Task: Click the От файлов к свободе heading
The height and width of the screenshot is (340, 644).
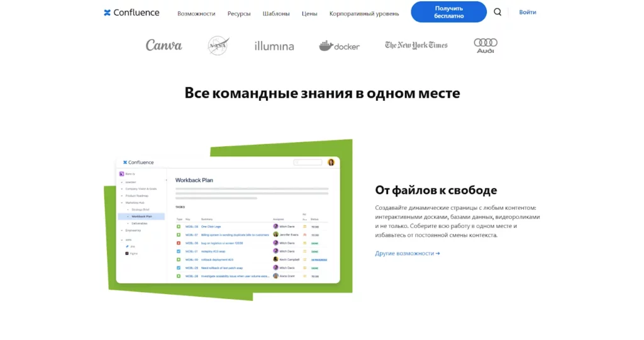Action: 436,190
